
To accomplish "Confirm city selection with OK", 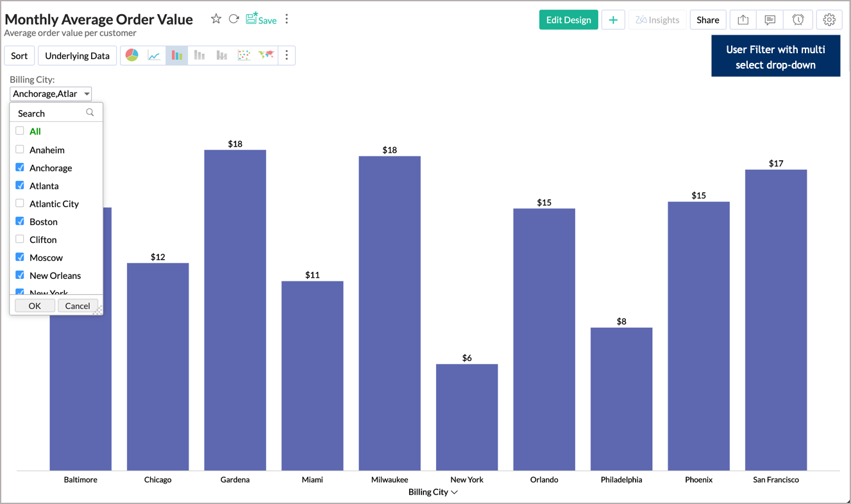I will [x=34, y=306].
